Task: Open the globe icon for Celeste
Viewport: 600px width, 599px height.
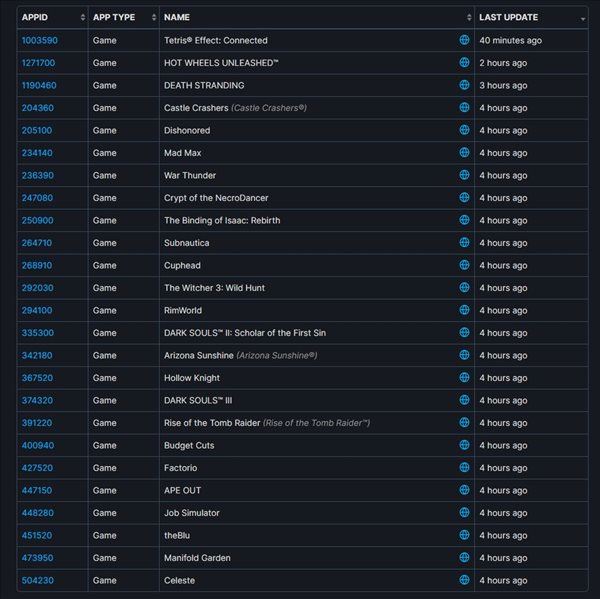Action: tap(464, 580)
